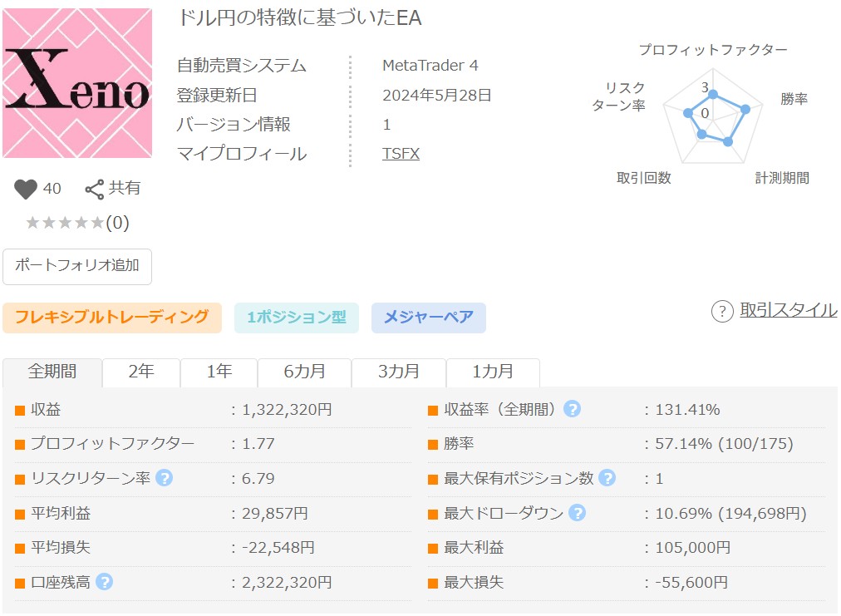841x616 pixels.
Task: Open the 取引スタイル link
Action: tap(788, 310)
